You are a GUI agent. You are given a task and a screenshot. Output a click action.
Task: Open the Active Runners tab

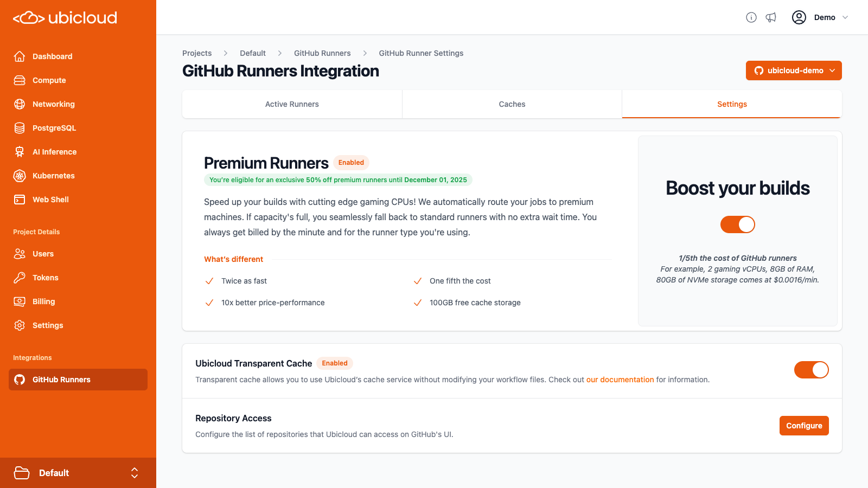292,104
